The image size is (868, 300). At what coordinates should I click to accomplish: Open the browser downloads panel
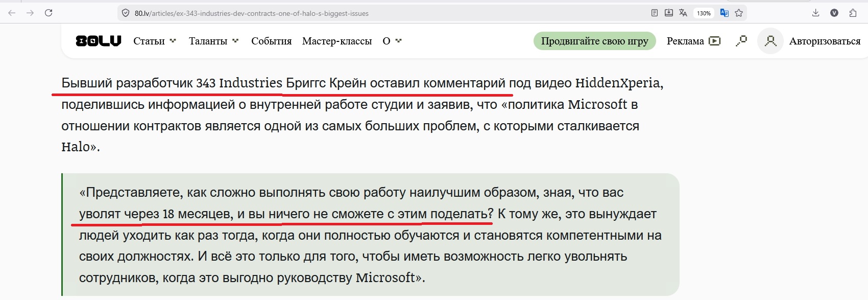point(815,13)
